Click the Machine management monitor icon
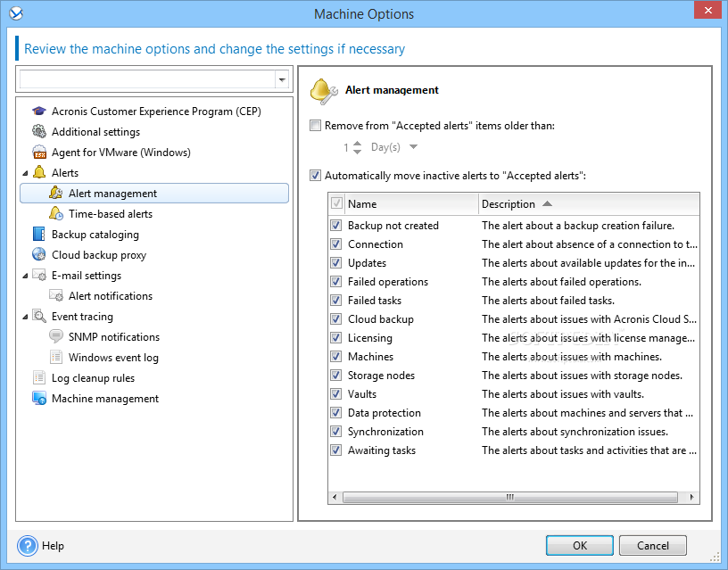728x570 pixels. click(39, 398)
